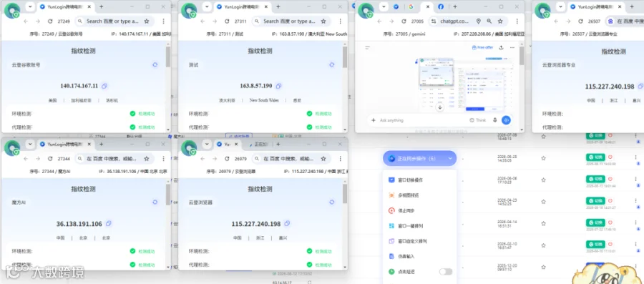Click green 切换 button in 2026-04-23 row

point(595,201)
